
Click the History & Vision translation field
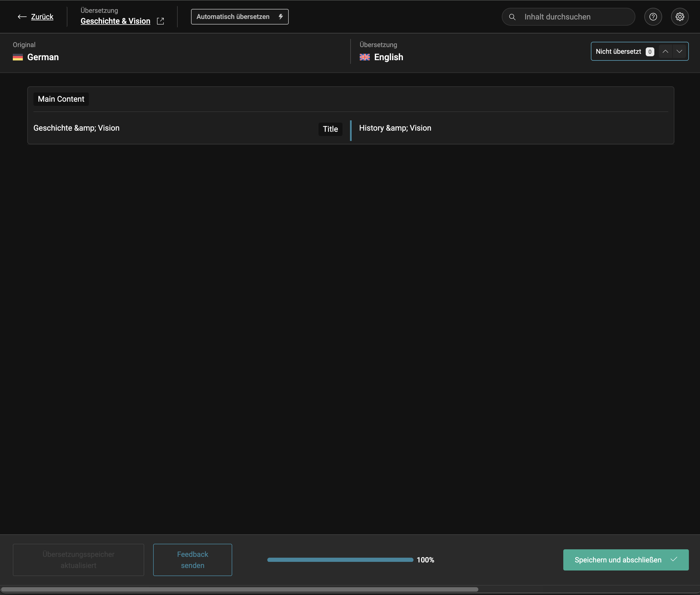pyautogui.click(x=395, y=128)
